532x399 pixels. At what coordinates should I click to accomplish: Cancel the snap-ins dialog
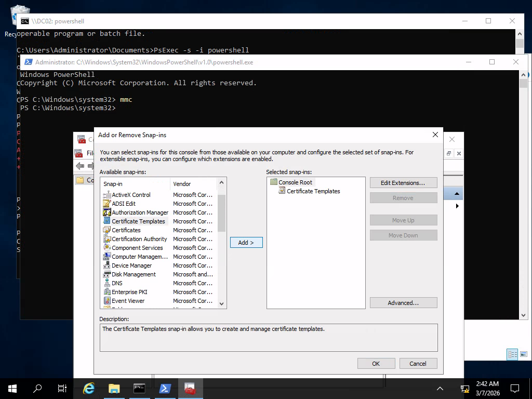click(x=418, y=364)
